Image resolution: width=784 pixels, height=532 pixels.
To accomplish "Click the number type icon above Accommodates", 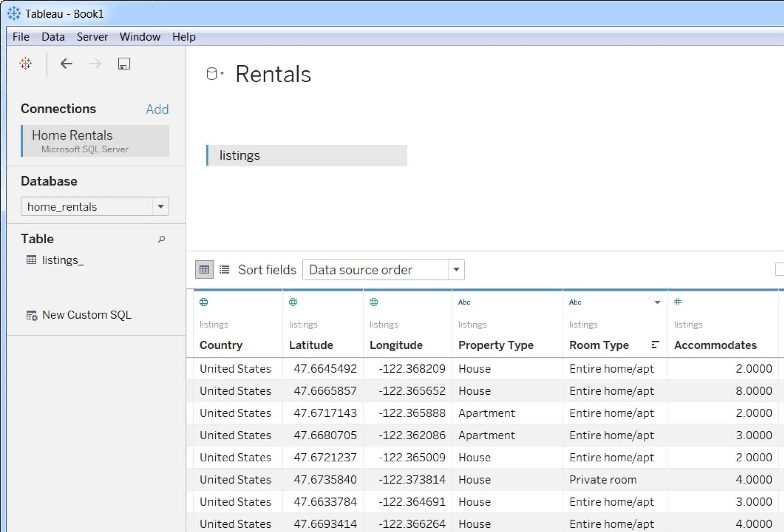I will point(678,302).
